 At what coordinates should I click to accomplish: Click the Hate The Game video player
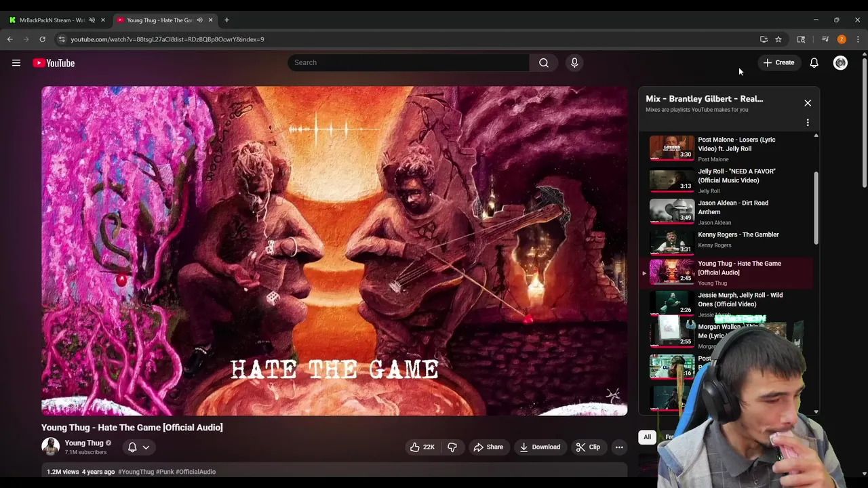(334, 251)
